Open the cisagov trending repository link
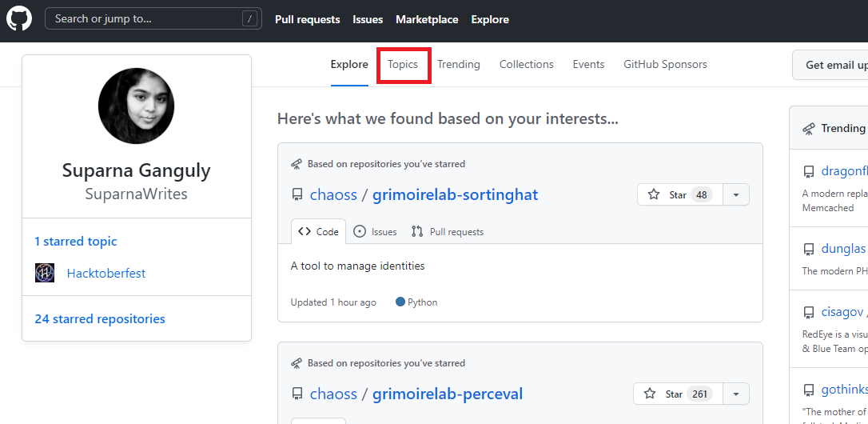Viewport: 868px width, 424px height. [844, 312]
